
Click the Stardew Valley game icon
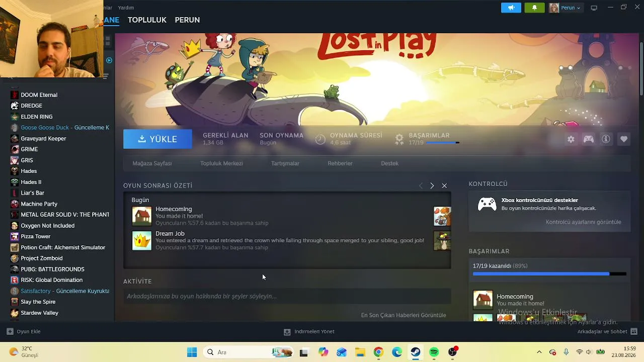pos(15,313)
